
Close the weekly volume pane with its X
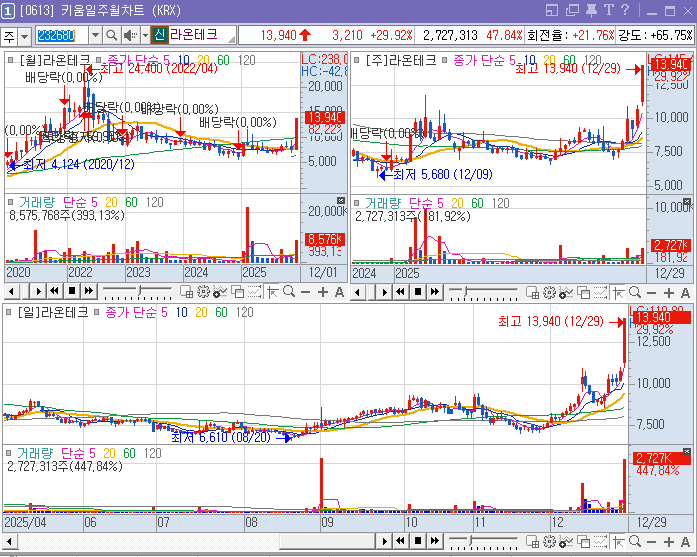(687, 201)
